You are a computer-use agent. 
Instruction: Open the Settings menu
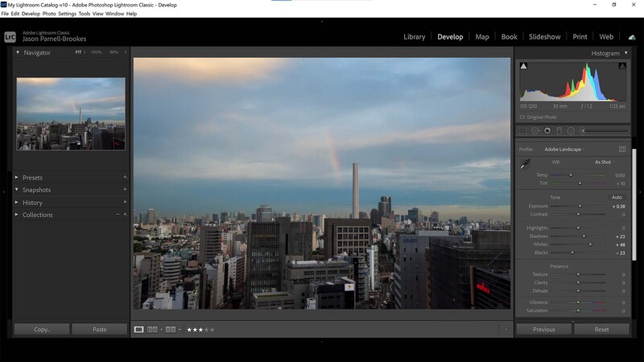click(68, 14)
